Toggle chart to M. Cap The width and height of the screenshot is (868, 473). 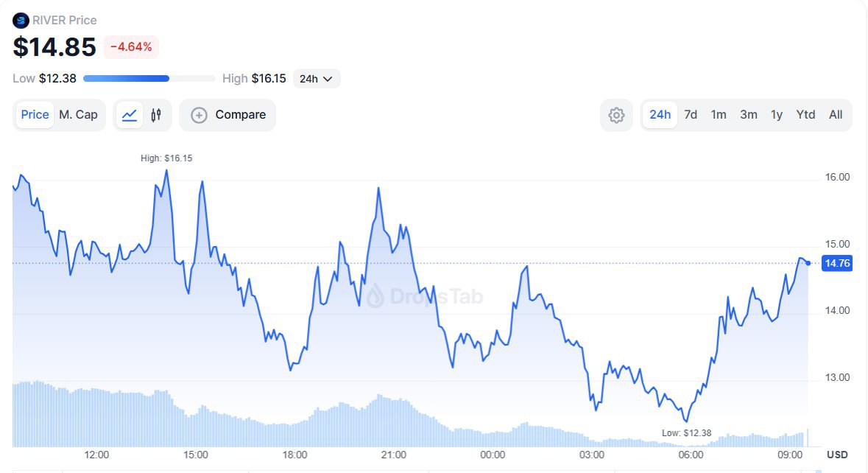pos(78,115)
